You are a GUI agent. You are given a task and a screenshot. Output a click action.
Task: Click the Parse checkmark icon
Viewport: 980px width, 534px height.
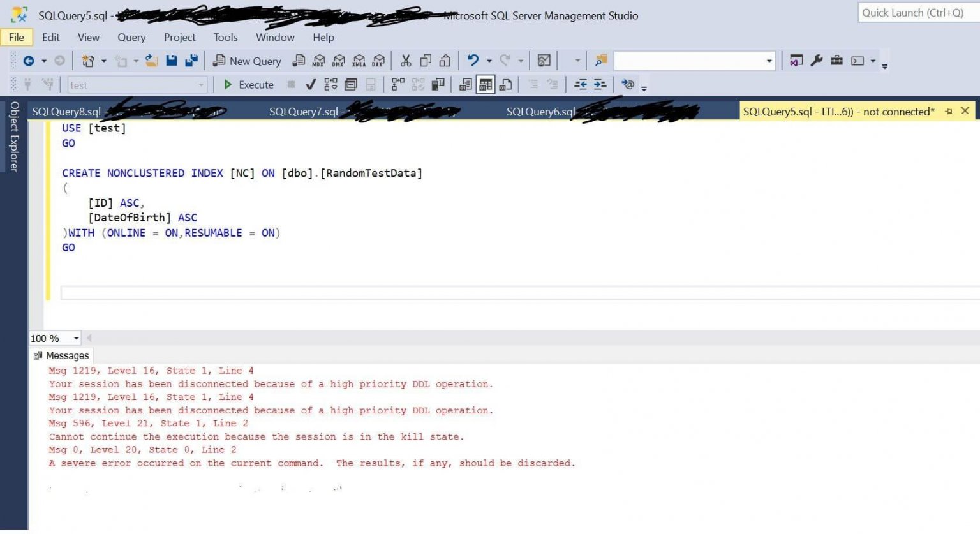click(311, 85)
